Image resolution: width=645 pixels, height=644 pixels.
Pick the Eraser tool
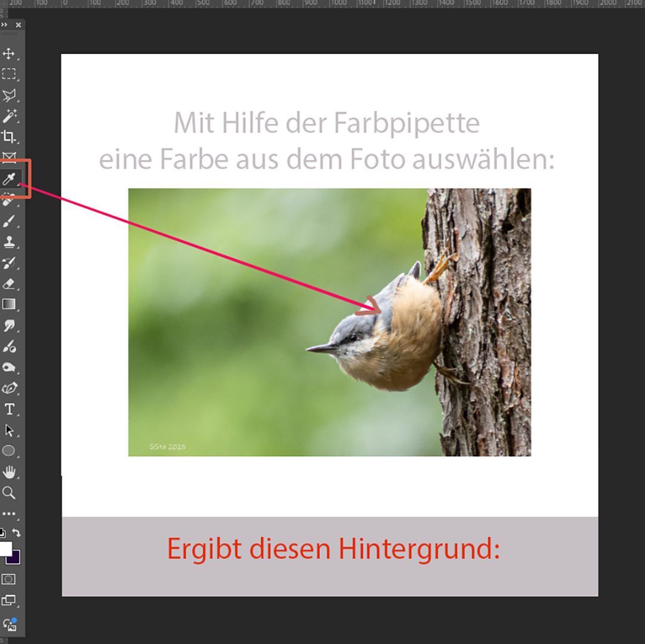point(9,284)
